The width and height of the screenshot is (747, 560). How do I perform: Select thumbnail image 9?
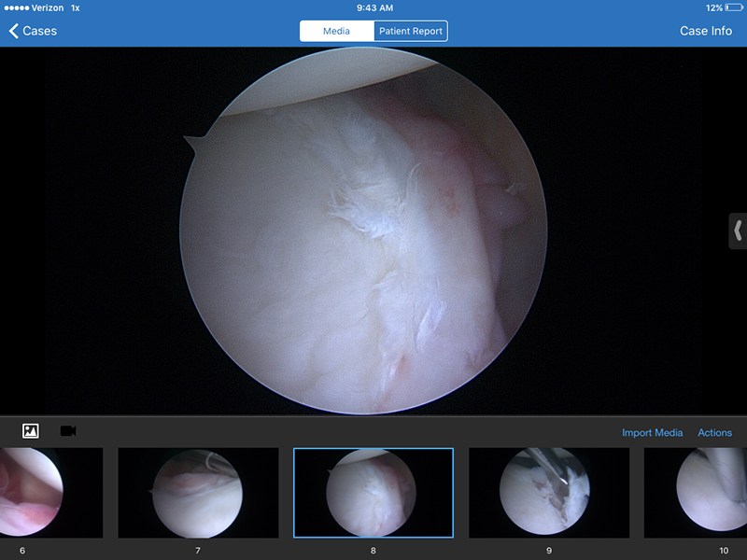549,493
